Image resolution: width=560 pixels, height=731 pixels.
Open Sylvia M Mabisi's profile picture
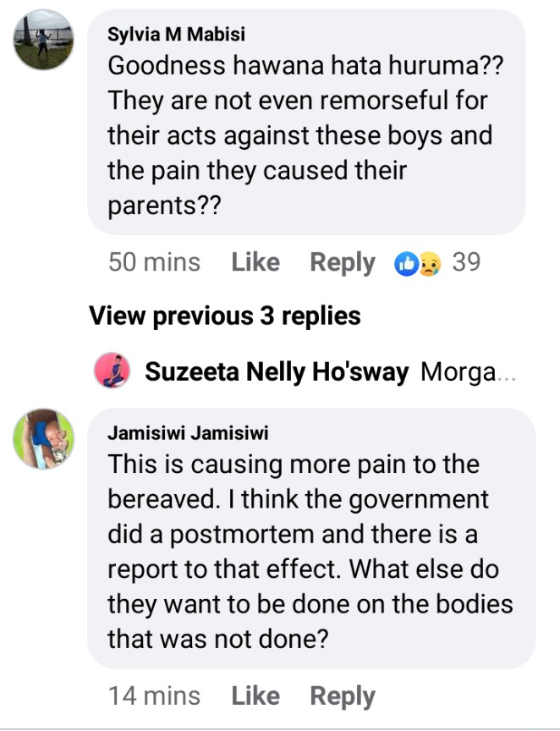coord(43,40)
